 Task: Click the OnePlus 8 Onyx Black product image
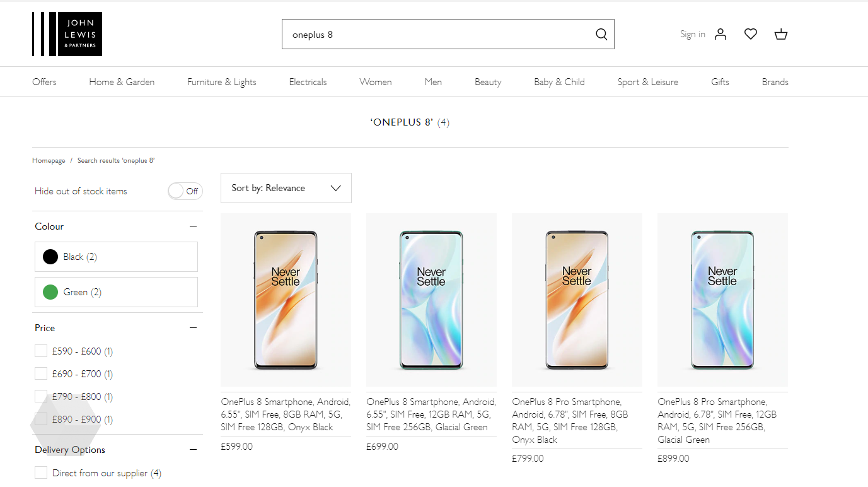click(x=286, y=300)
